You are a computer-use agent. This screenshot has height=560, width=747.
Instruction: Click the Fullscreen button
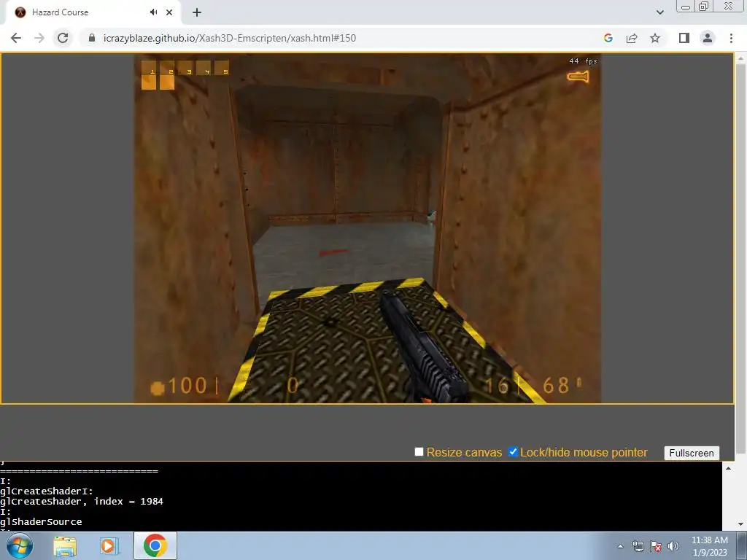[692, 453]
